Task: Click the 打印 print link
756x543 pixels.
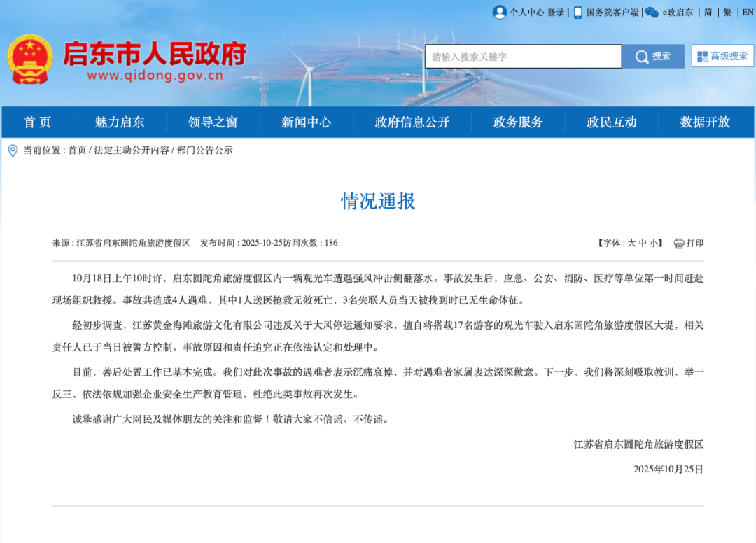Action: (695, 244)
